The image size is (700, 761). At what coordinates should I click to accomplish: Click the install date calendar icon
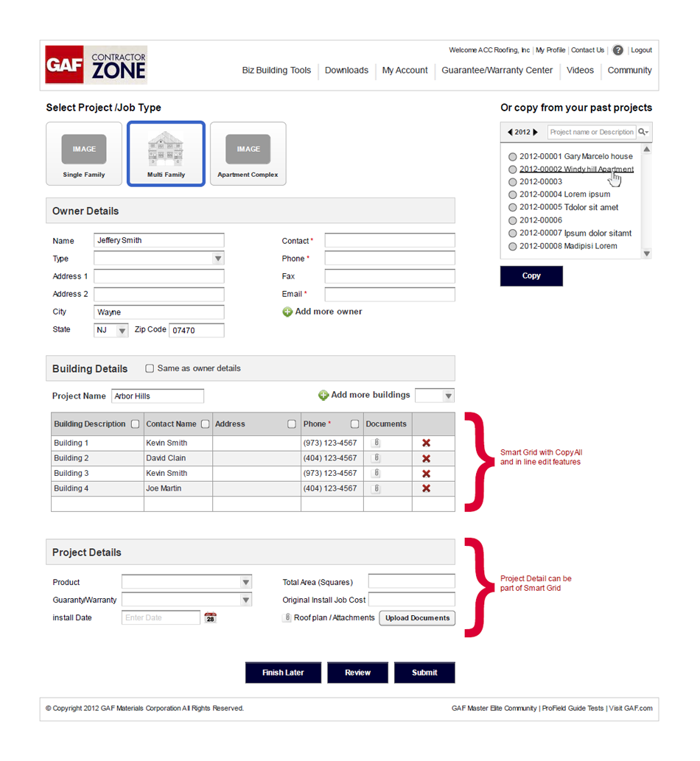[x=210, y=617]
